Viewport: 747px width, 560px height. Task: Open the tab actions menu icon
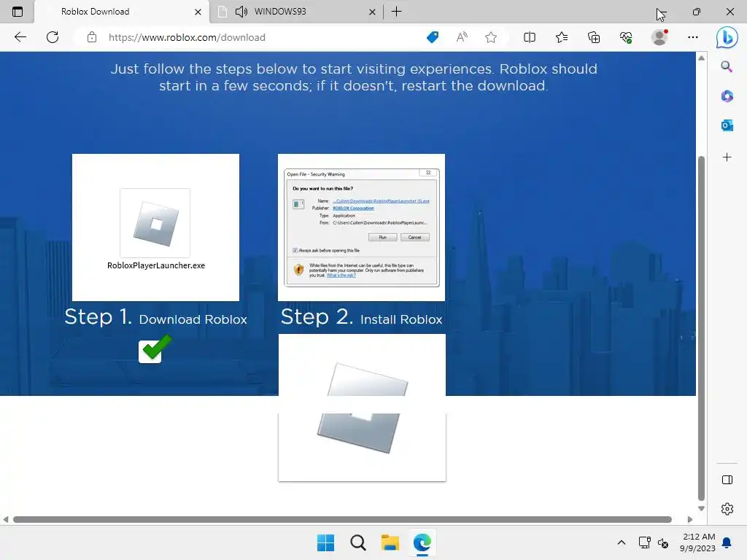pos(18,12)
